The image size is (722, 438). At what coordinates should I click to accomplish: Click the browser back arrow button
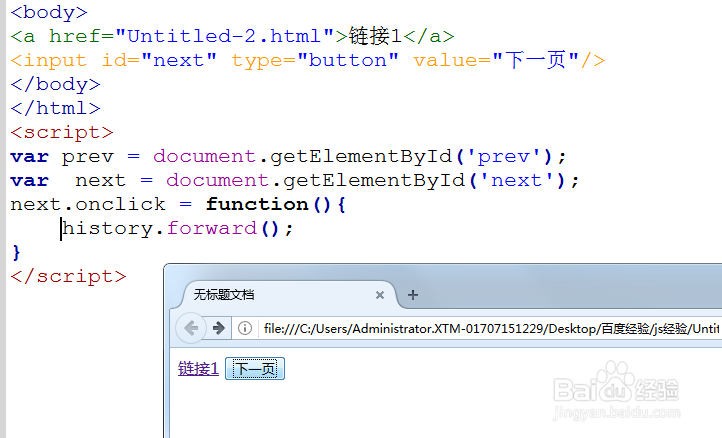tap(191, 328)
